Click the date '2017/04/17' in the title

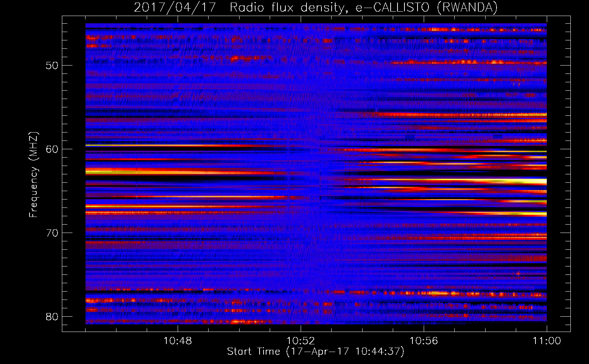pyautogui.click(x=175, y=7)
